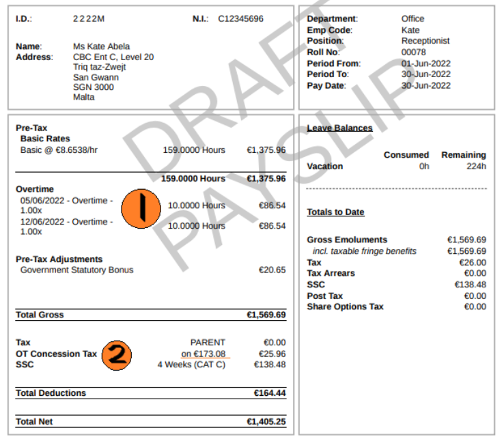The image size is (504, 445).
Task: Click the SSC deduction €138.48 under deductions
Action: tap(270, 364)
